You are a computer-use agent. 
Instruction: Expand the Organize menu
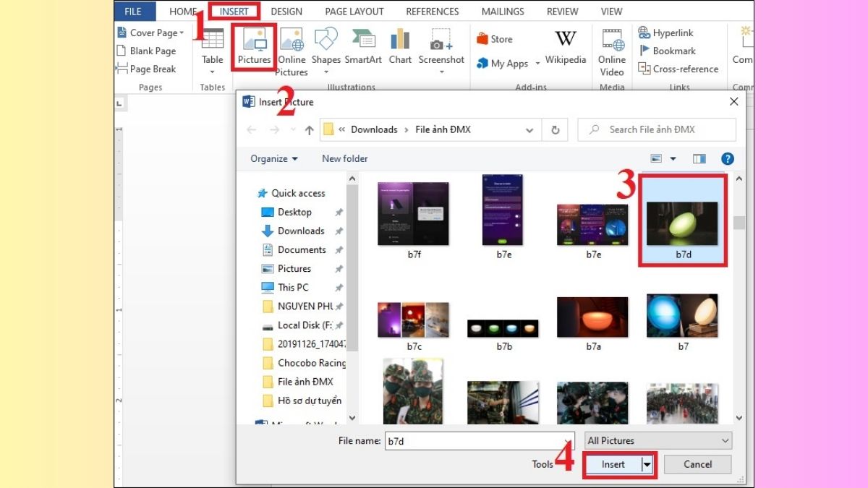point(273,158)
